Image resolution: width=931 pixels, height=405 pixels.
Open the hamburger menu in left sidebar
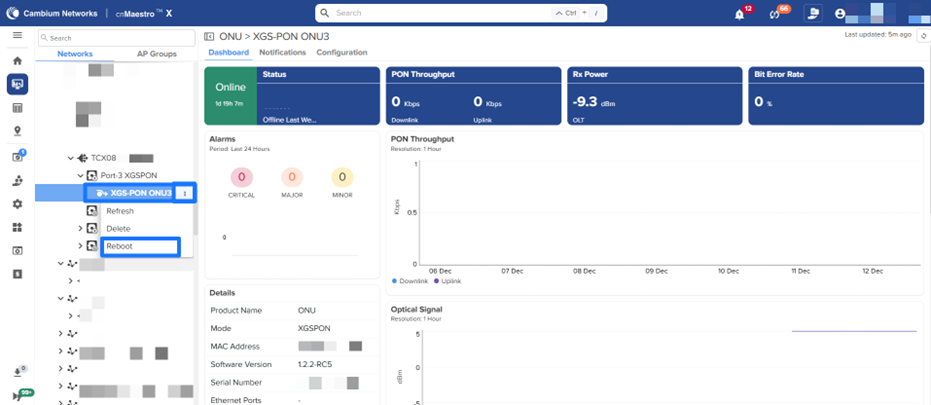(x=17, y=35)
